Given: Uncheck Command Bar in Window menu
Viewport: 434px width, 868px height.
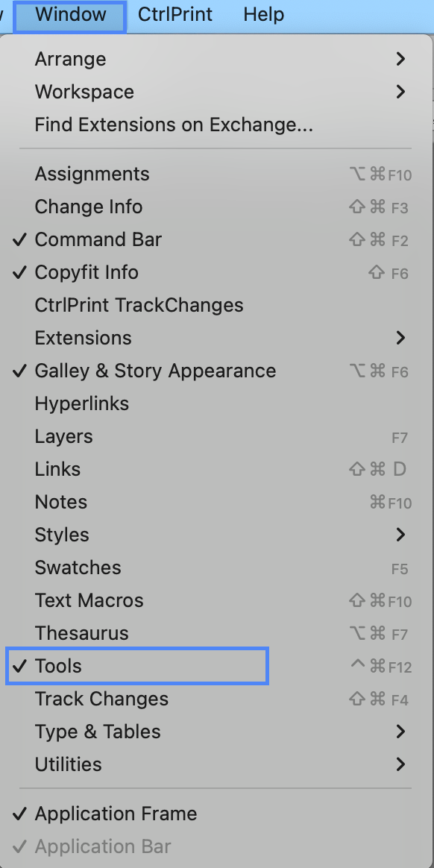Looking at the screenshot, I should [216, 239].
